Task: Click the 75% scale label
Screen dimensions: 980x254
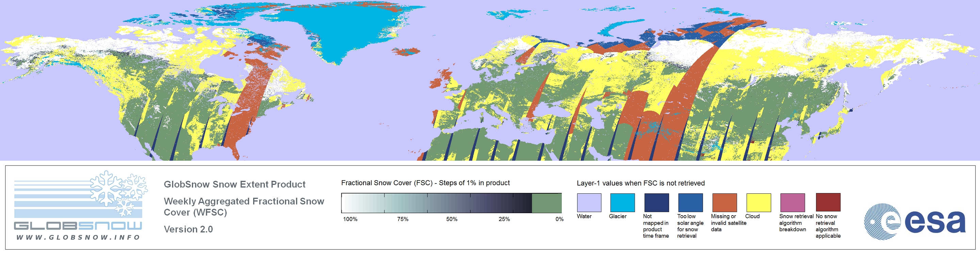Action: (x=403, y=219)
